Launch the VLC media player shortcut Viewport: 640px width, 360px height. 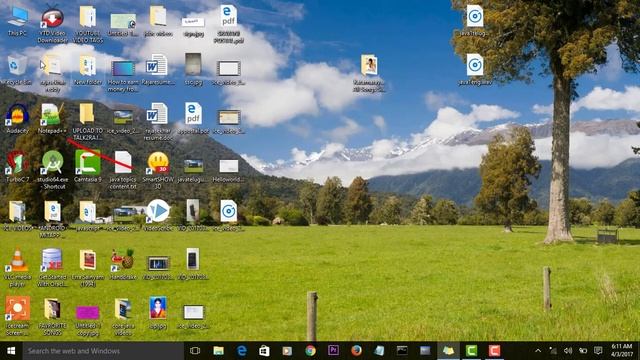[17, 267]
